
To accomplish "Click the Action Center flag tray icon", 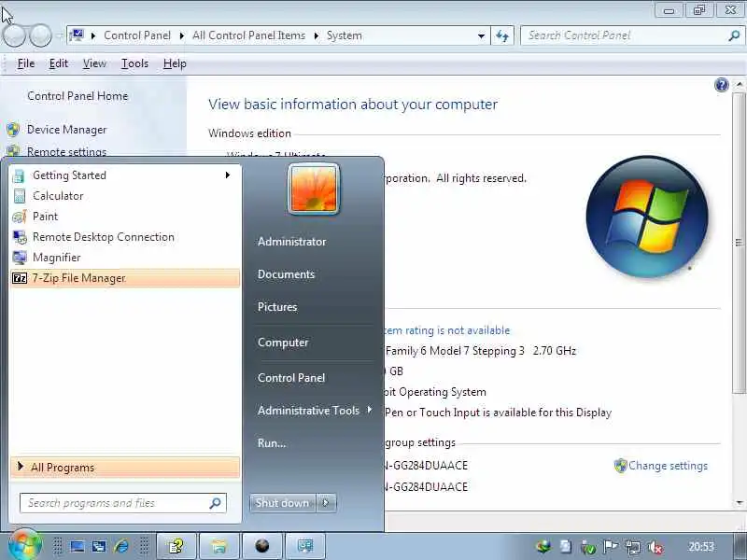I will coord(611,547).
